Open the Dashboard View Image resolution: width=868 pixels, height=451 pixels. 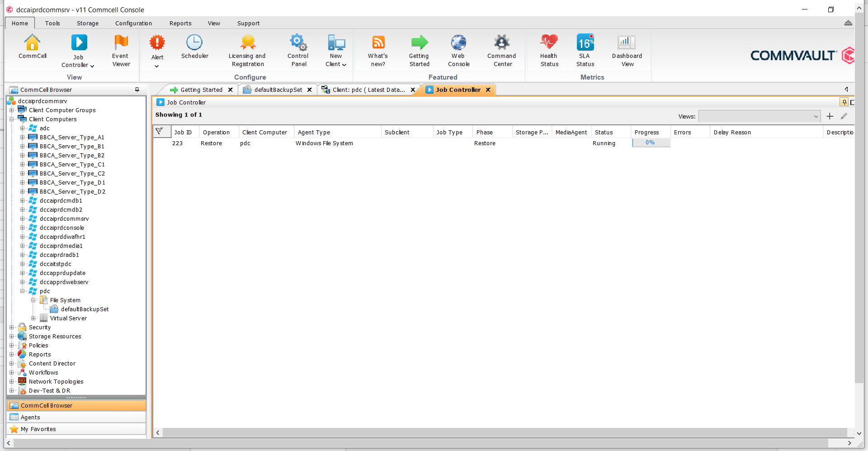[627, 51]
